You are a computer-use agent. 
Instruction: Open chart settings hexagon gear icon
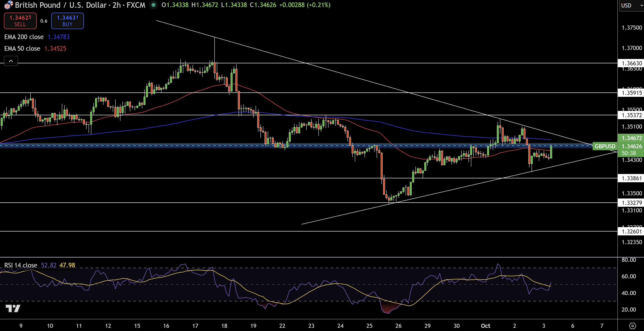click(632, 326)
